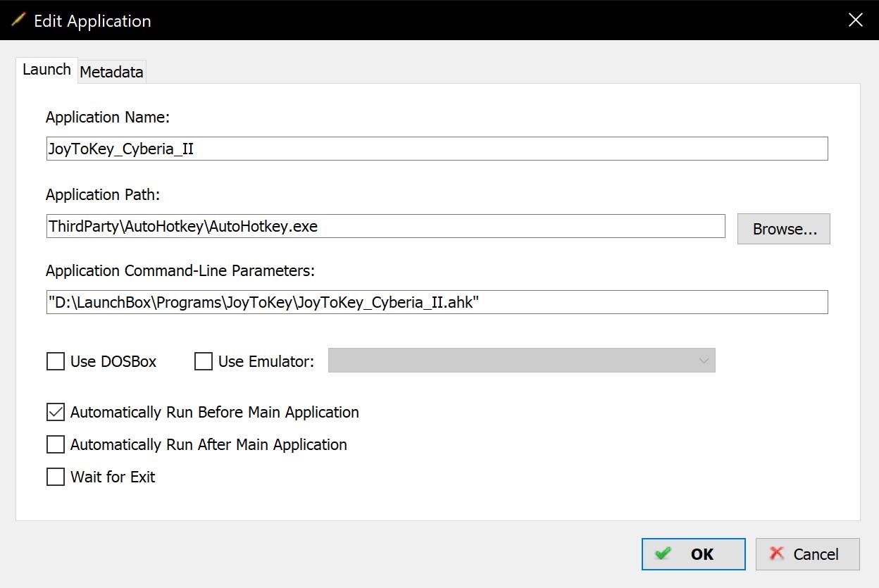Open the Browse... file picker
This screenshot has width=879, height=588.
[784, 229]
